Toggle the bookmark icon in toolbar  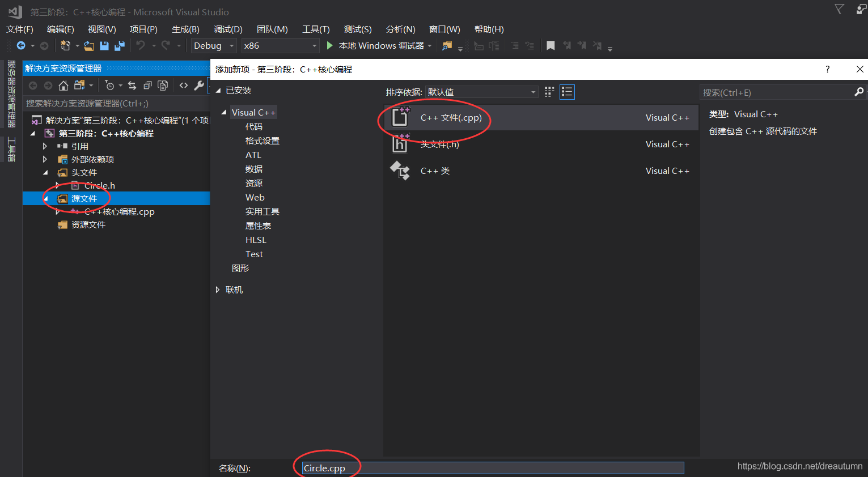point(551,45)
